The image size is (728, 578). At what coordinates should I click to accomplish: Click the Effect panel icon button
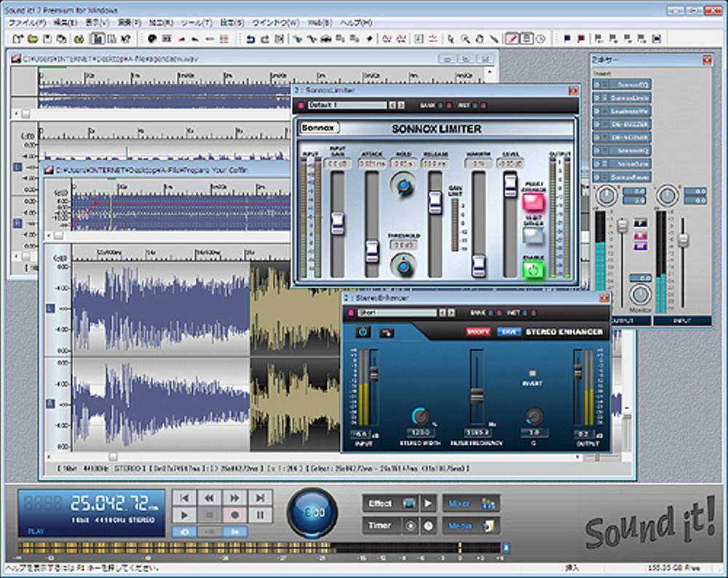[x=409, y=503]
